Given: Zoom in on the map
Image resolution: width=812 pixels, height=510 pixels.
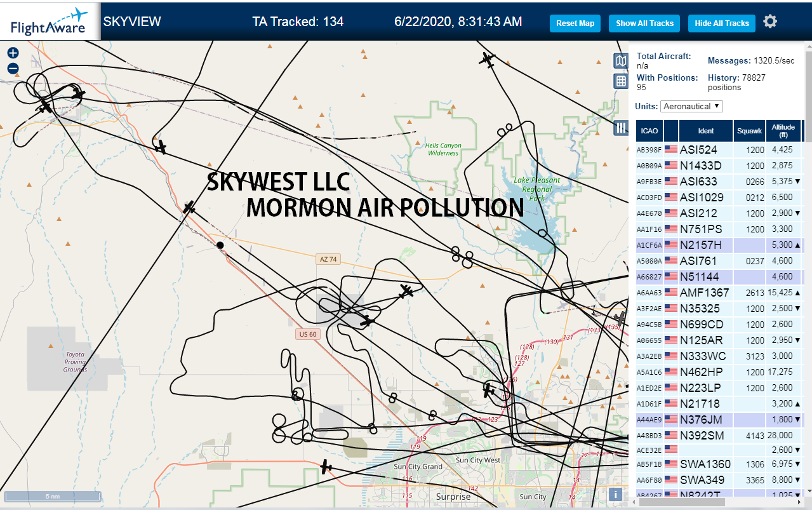Looking at the screenshot, I should (x=13, y=53).
